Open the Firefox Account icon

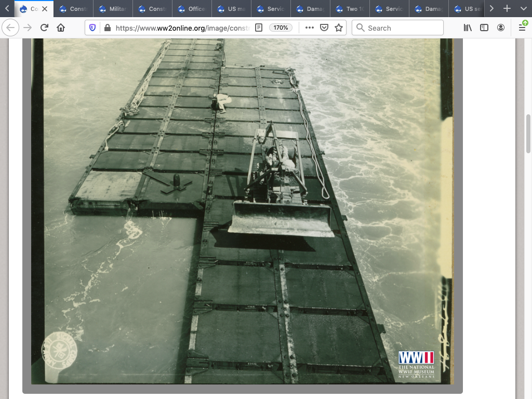(x=501, y=28)
